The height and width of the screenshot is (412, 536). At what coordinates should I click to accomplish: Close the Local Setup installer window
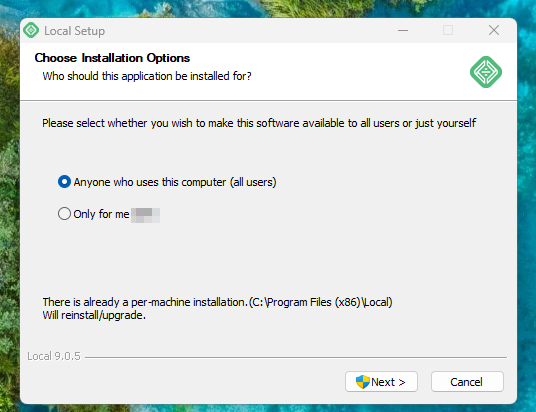click(x=494, y=30)
